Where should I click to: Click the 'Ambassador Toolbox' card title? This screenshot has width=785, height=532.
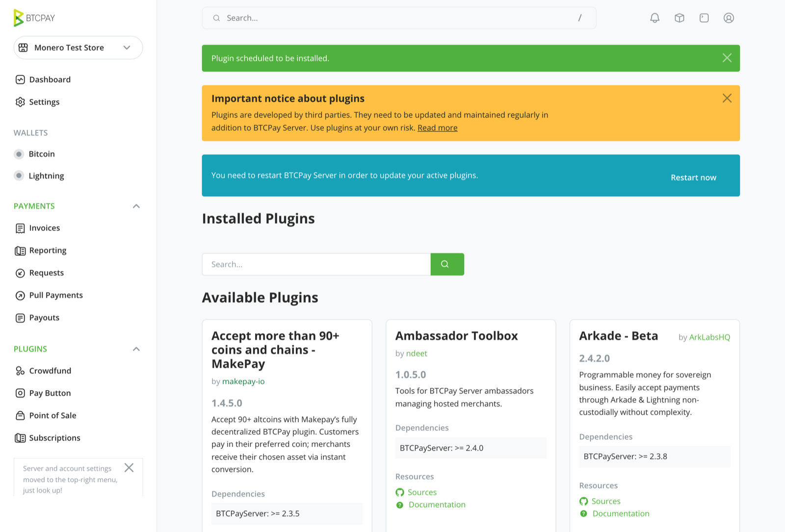(457, 336)
